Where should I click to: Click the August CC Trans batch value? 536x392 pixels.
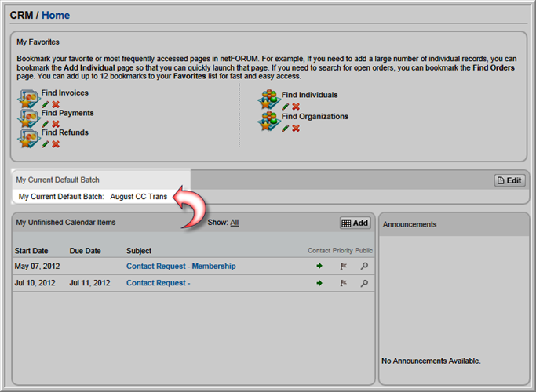pos(138,197)
